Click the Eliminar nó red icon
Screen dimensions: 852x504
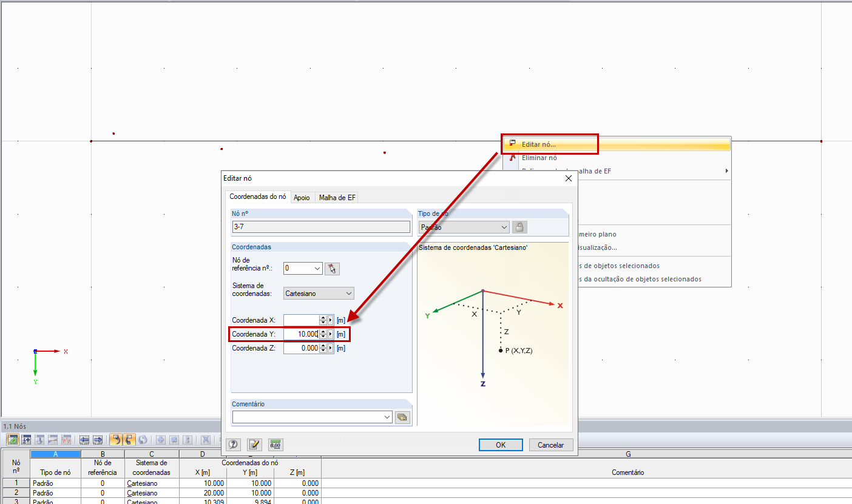[513, 158]
